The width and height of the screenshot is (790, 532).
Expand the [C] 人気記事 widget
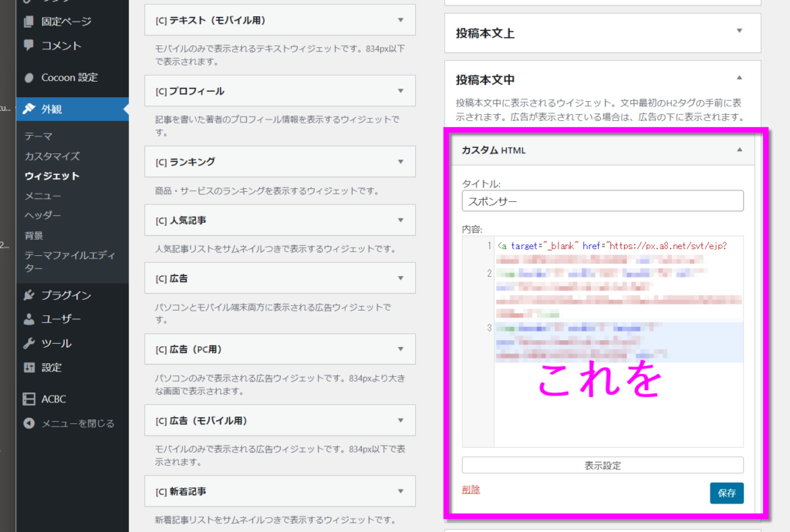tap(400, 221)
